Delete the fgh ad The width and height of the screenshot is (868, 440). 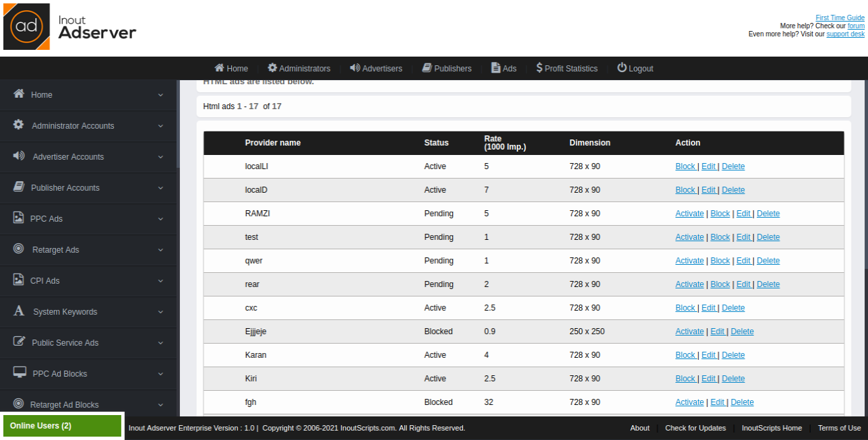coord(742,402)
